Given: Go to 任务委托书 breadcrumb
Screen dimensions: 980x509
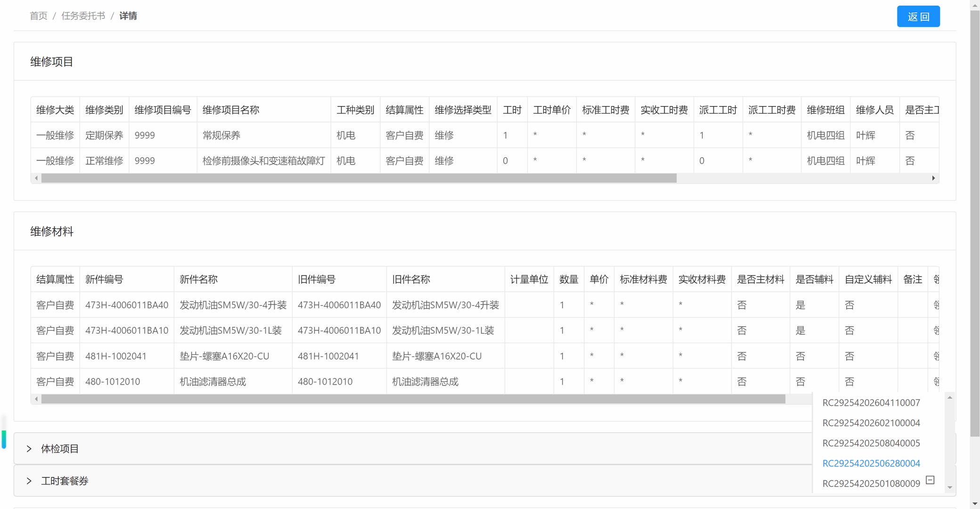Looking at the screenshot, I should coord(83,16).
